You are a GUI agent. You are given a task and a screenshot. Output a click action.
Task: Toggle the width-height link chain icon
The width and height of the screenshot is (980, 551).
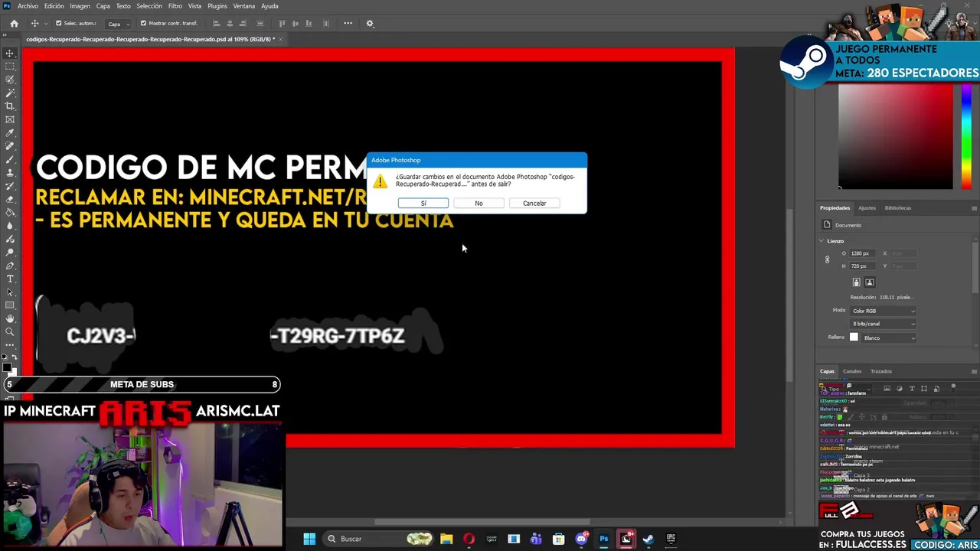[x=827, y=259]
